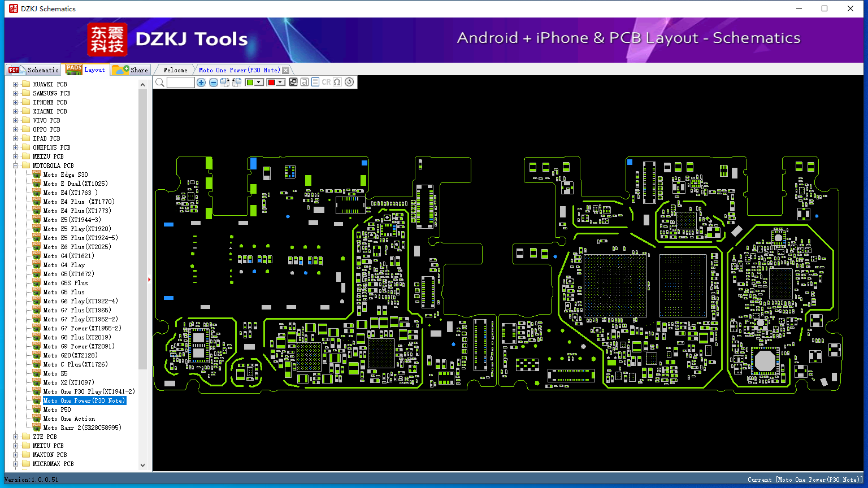Switch to the Schematic tab
Image resolution: width=868 pixels, height=488 pixels.
(x=33, y=70)
